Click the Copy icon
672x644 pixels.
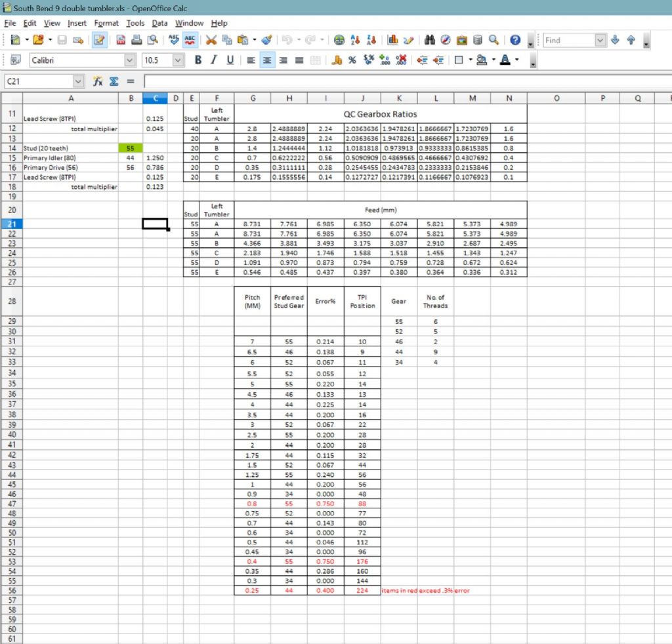(x=226, y=40)
